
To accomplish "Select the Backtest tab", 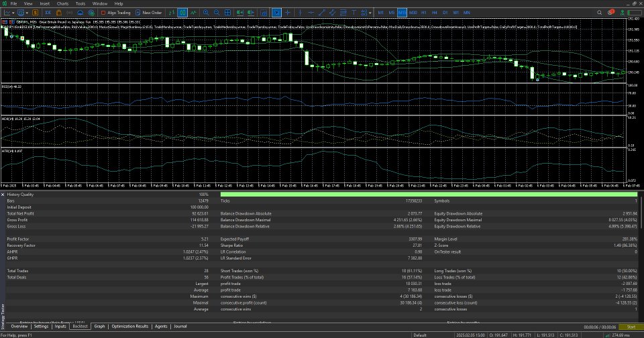I will click(x=80, y=327).
